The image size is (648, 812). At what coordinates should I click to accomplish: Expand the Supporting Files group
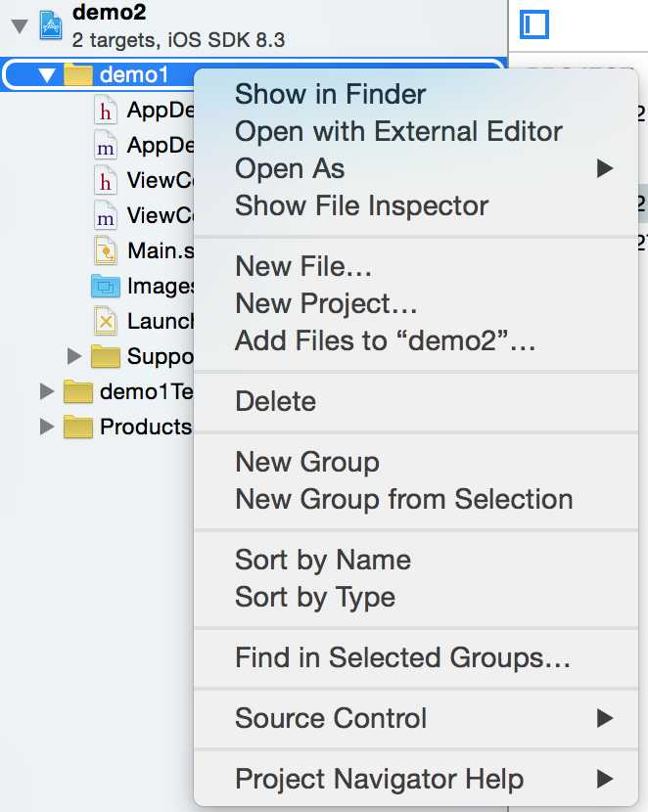(x=74, y=356)
